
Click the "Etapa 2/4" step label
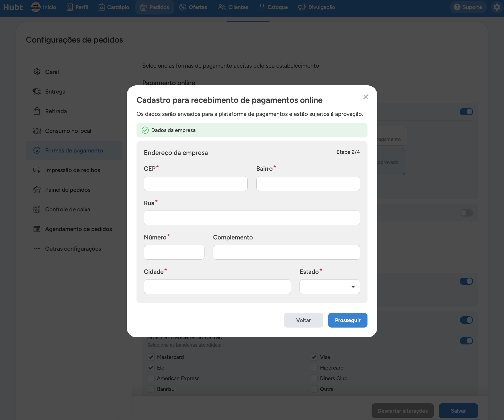click(348, 152)
